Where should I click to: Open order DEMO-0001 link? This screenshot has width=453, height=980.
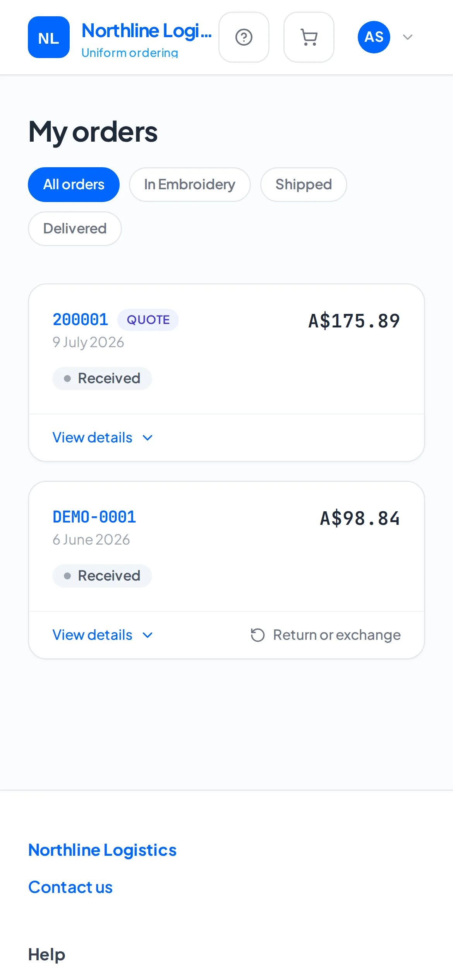tap(94, 517)
